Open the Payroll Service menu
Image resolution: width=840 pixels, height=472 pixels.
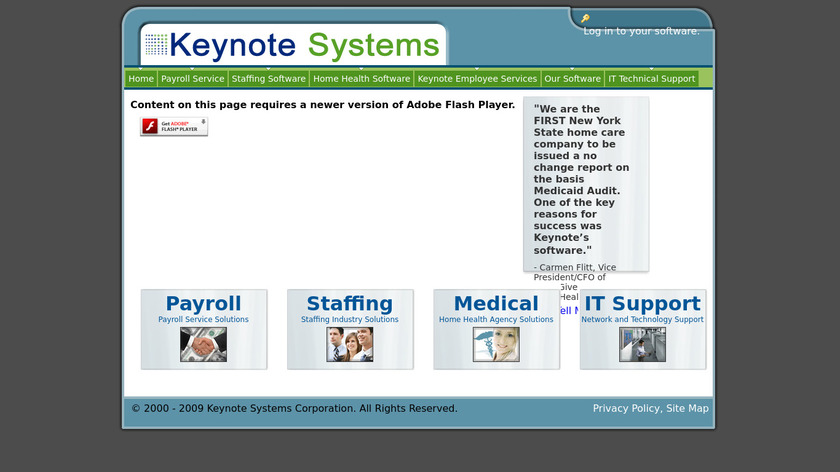tap(192, 79)
